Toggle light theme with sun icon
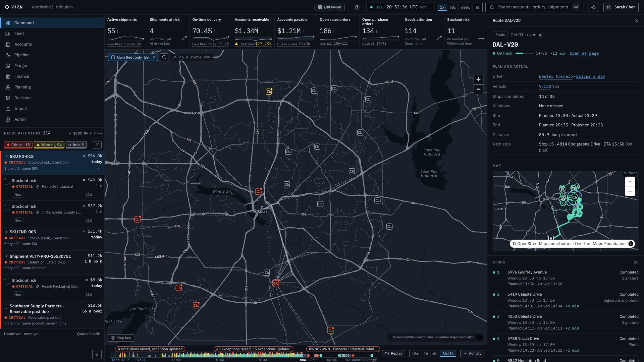This screenshot has width=644, height=362. (x=593, y=7)
